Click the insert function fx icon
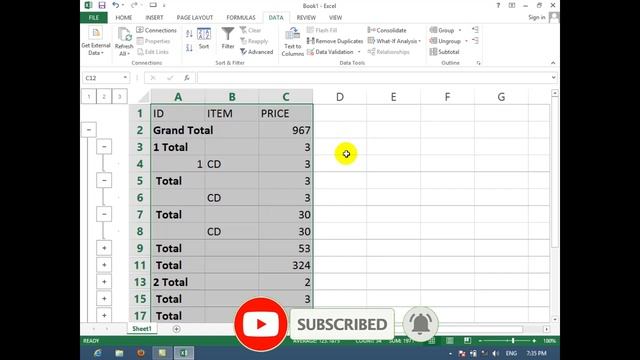Viewport: 640px width, 360px height. 187,78
